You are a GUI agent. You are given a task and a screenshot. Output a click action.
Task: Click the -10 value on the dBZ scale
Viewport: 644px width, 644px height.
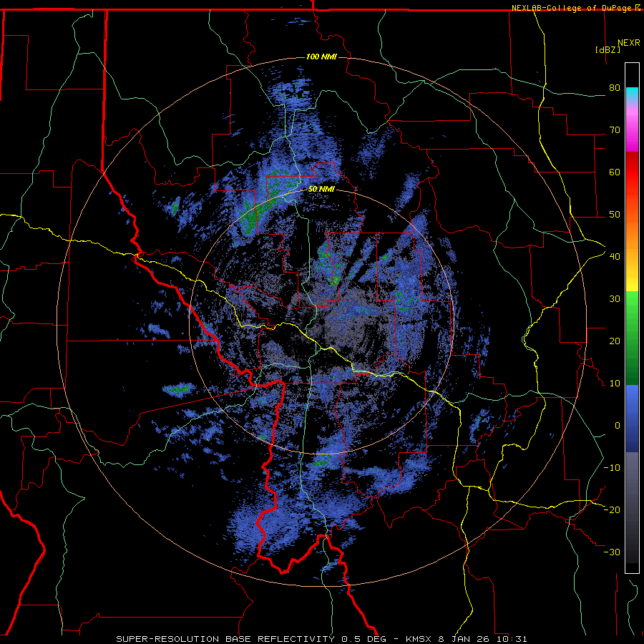612,468
